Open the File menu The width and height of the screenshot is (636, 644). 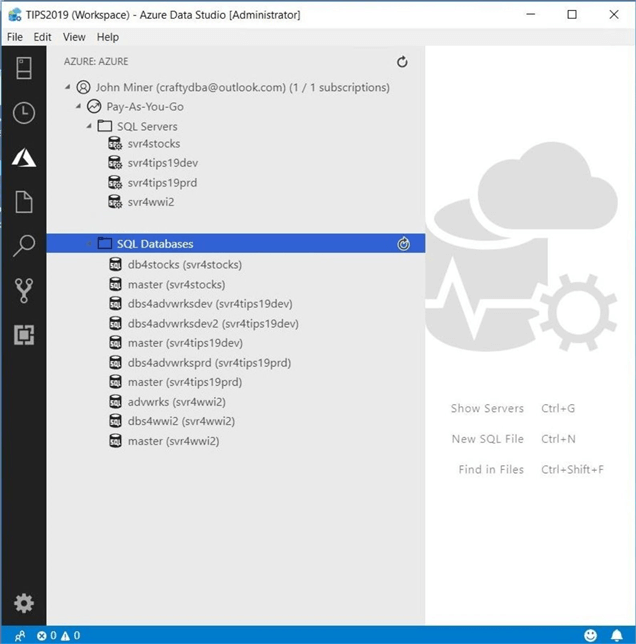point(15,37)
